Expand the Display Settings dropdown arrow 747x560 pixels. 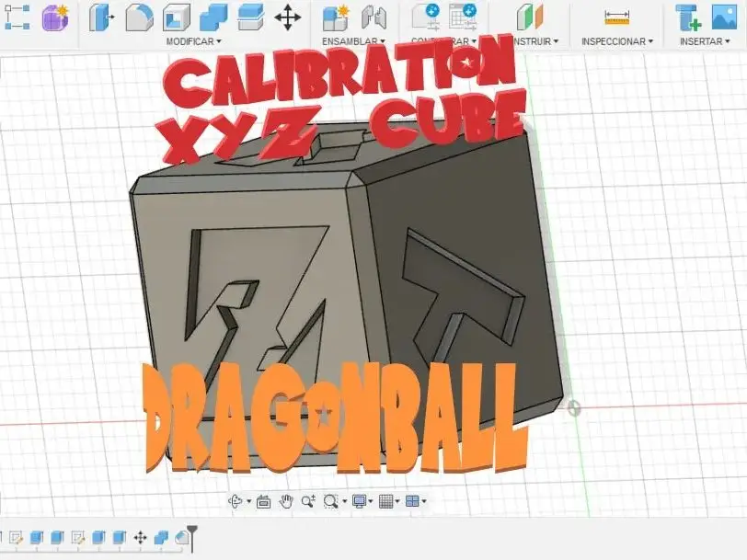click(371, 501)
